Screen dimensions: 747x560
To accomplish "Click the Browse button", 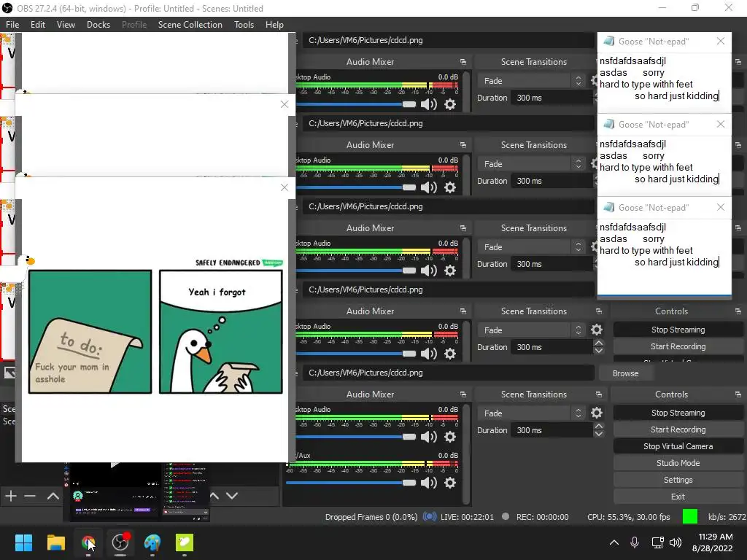I will (x=625, y=373).
